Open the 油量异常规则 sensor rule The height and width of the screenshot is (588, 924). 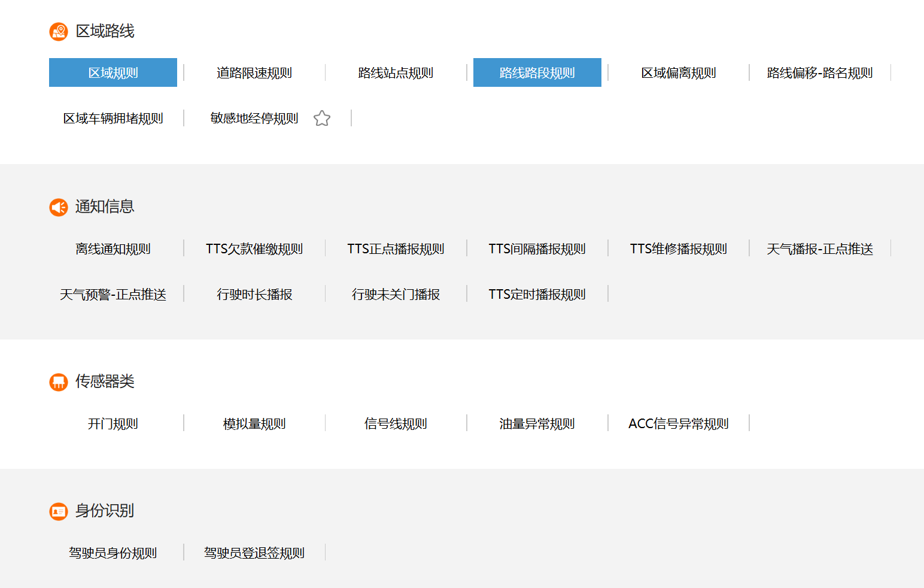(x=537, y=424)
